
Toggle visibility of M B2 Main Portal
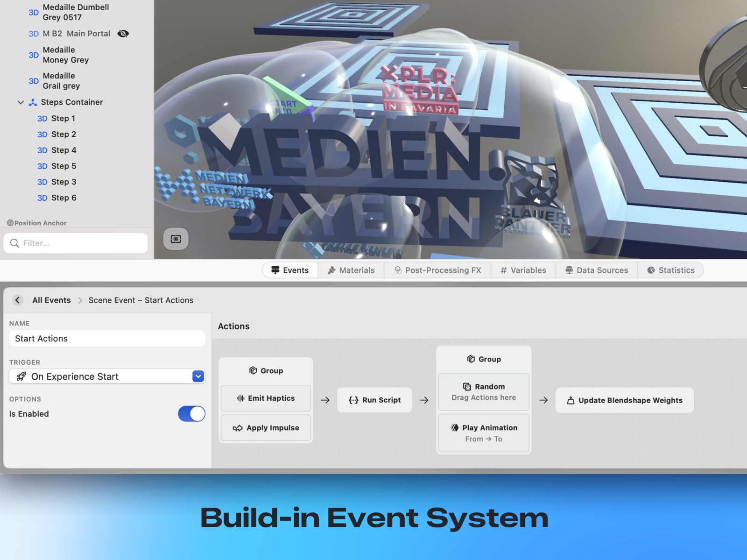pos(123,34)
